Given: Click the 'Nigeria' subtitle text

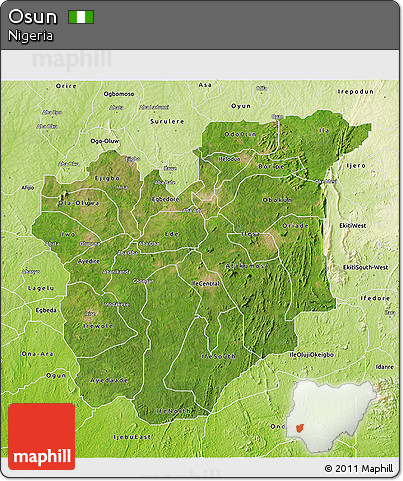Looking at the screenshot, I should pyautogui.click(x=30, y=36).
